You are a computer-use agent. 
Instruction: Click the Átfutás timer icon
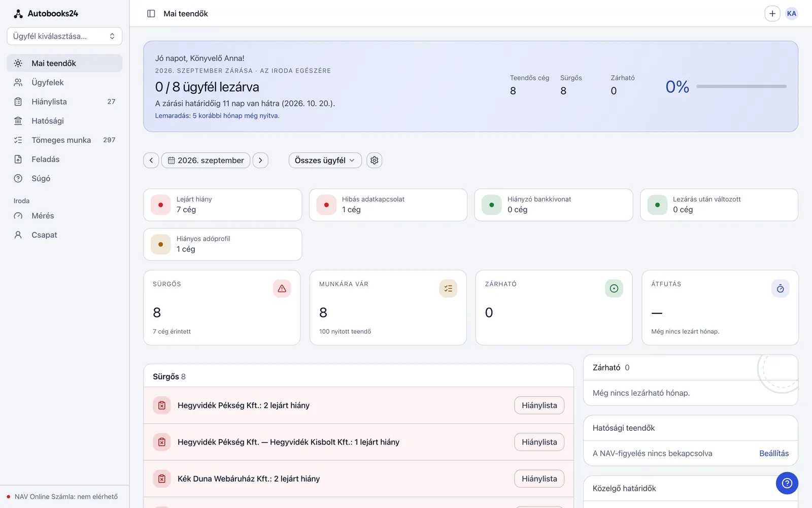(781, 289)
